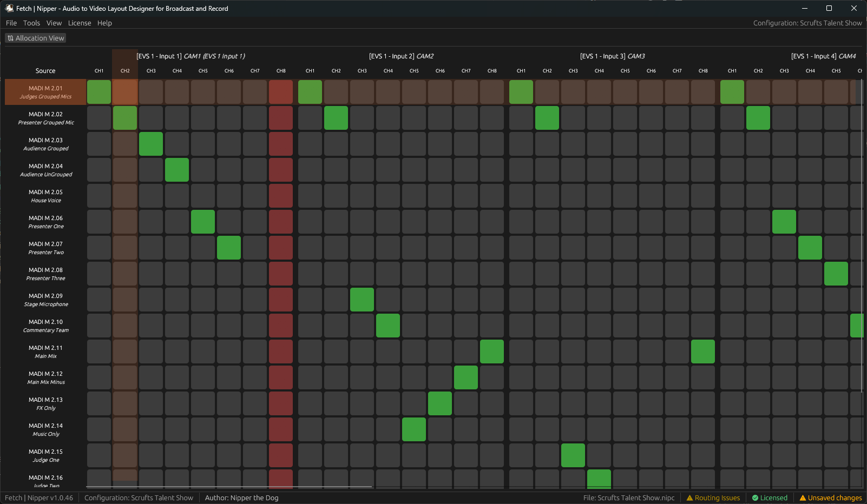
Task: Open the File menu
Action: 11,23
